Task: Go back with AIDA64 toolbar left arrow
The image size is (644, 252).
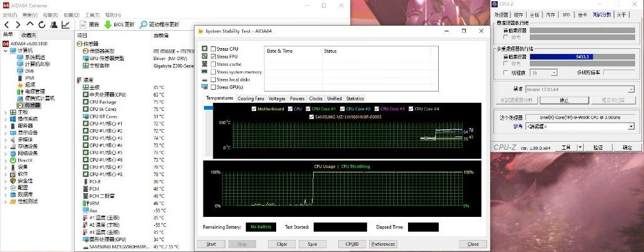Action: pyautogui.click(x=6, y=24)
